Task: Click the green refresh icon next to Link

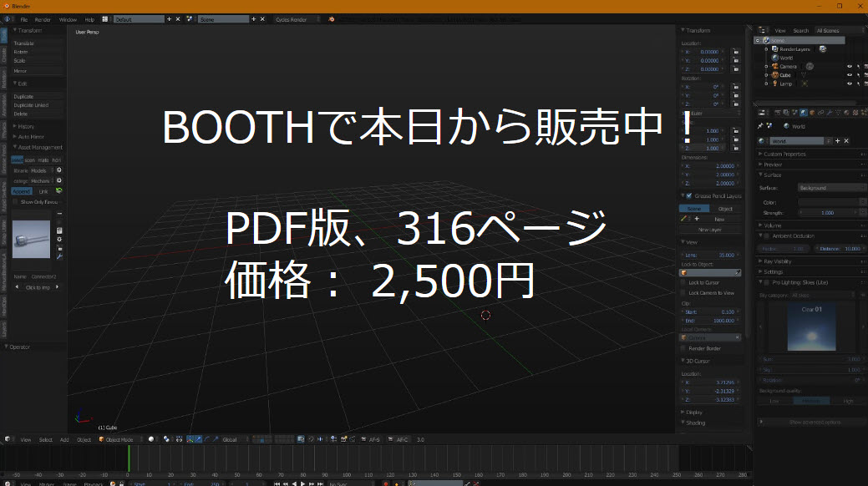Action: [x=58, y=191]
